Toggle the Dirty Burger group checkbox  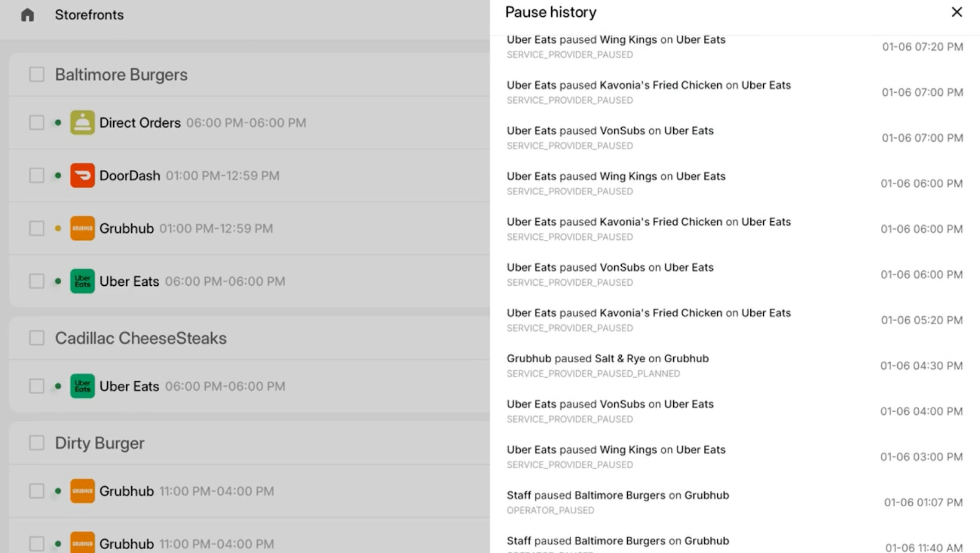37,443
